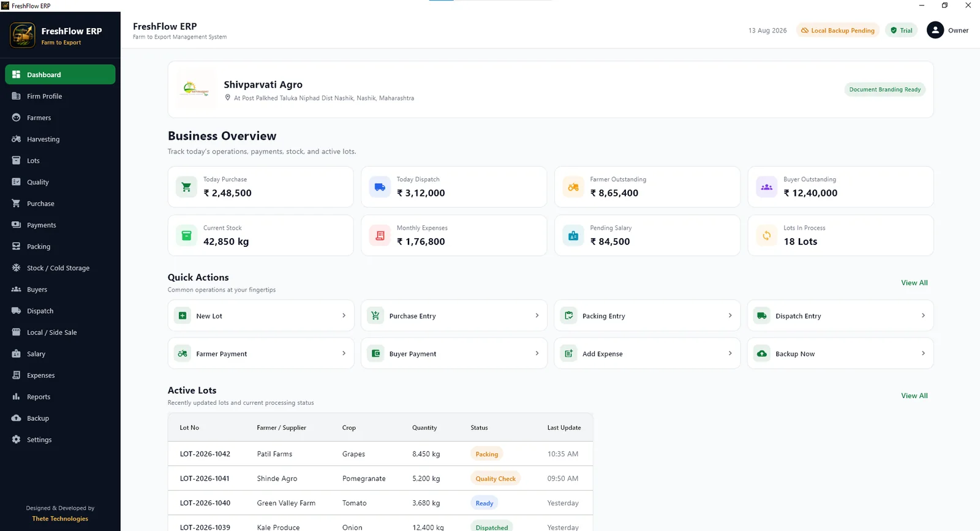The image size is (980, 531).
Task: Click the Buyer Outstanding people icon
Action: (x=767, y=187)
